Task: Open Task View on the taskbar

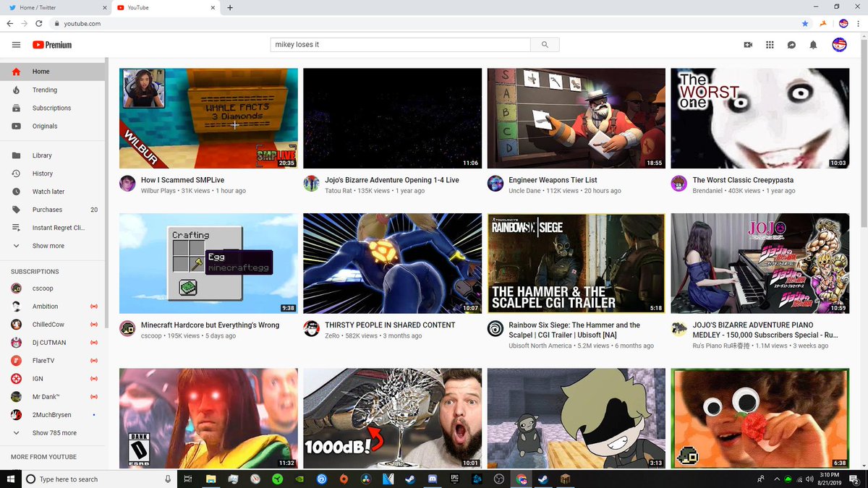Action: point(187,479)
